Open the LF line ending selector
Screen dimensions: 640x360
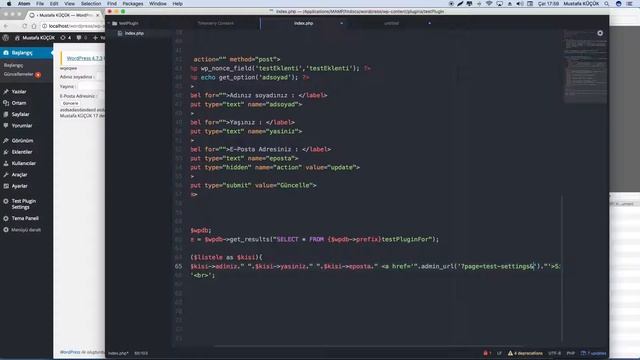[x=499, y=353]
